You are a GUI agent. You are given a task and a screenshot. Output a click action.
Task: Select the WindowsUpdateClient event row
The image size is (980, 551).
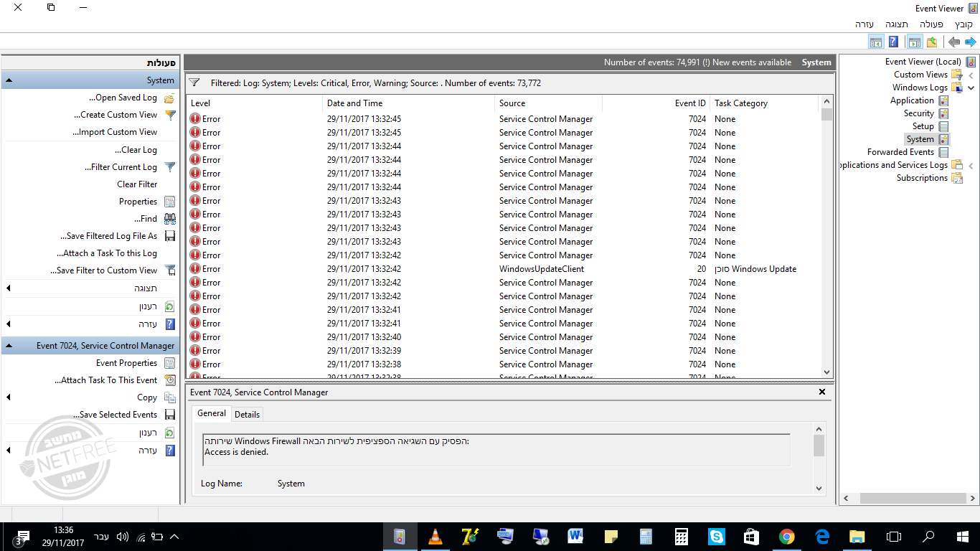(504, 269)
